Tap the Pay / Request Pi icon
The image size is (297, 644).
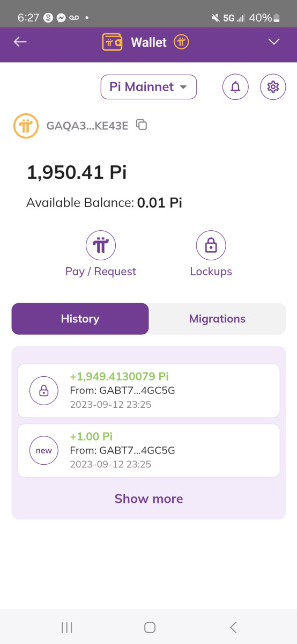[101, 246]
